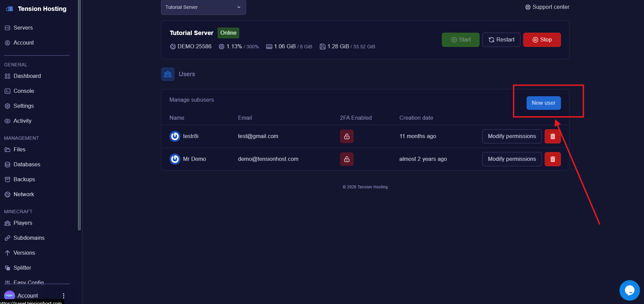Screen dimensions: 644x304
Task: Click the demo@tensionhost.com email
Action: pyautogui.click(x=268, y=159)
